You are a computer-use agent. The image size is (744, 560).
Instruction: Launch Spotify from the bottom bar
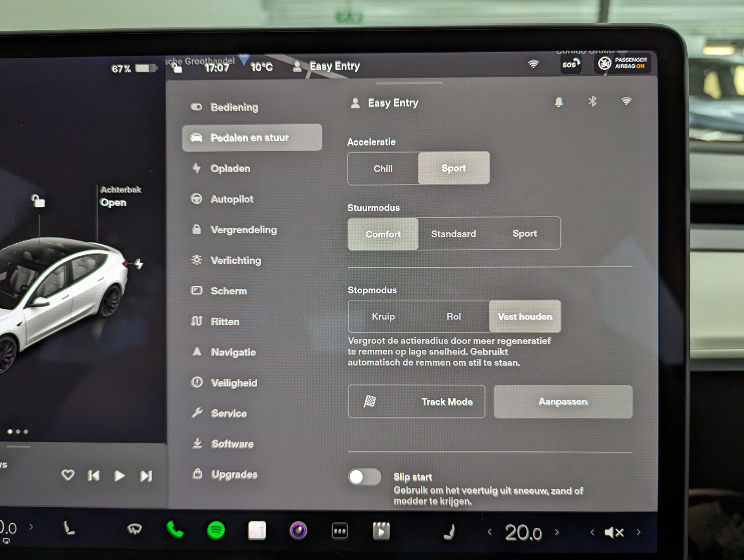(216, 530)
